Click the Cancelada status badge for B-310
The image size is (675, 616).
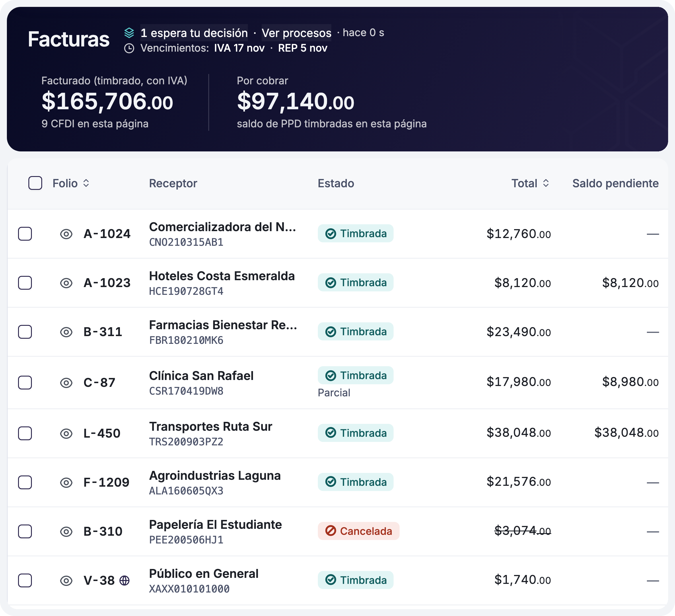pos(359,531)
